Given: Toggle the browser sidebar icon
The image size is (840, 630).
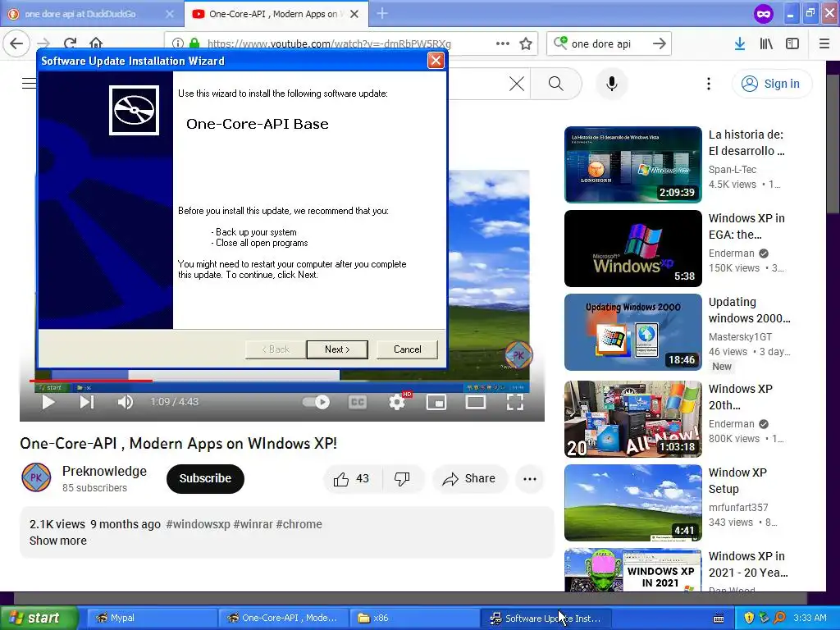Looking at the screenshot, I should 792,43.
